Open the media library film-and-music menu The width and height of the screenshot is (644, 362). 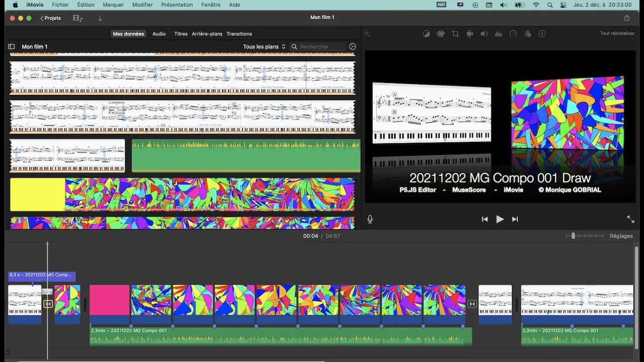[x=77, y=18]
